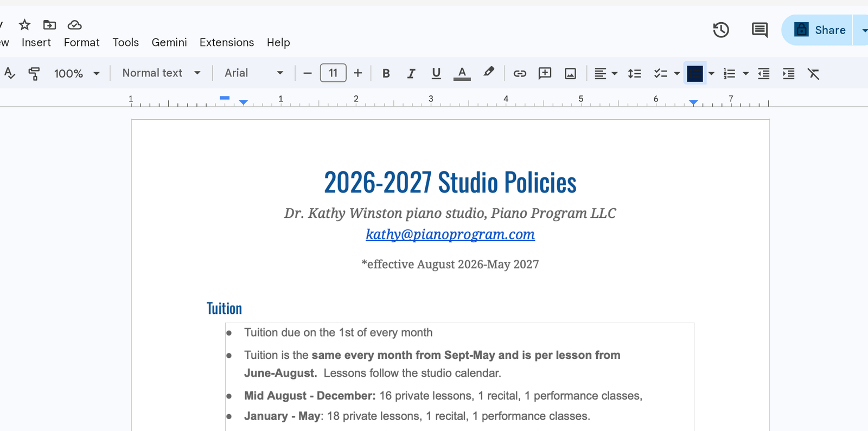Screen dimensions: 868x431
Task: Open the Extensions menu
Action: point(227,42)
